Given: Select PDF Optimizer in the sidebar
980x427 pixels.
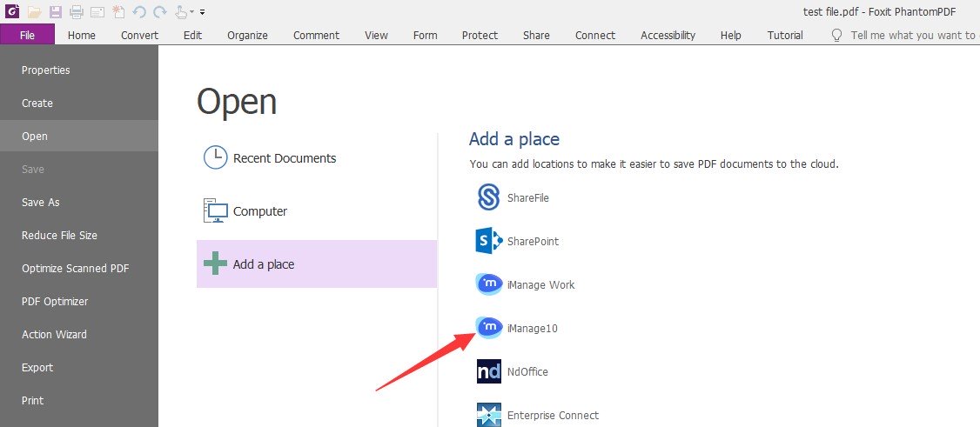Looking at the screenshot, I should pos(78,302).
